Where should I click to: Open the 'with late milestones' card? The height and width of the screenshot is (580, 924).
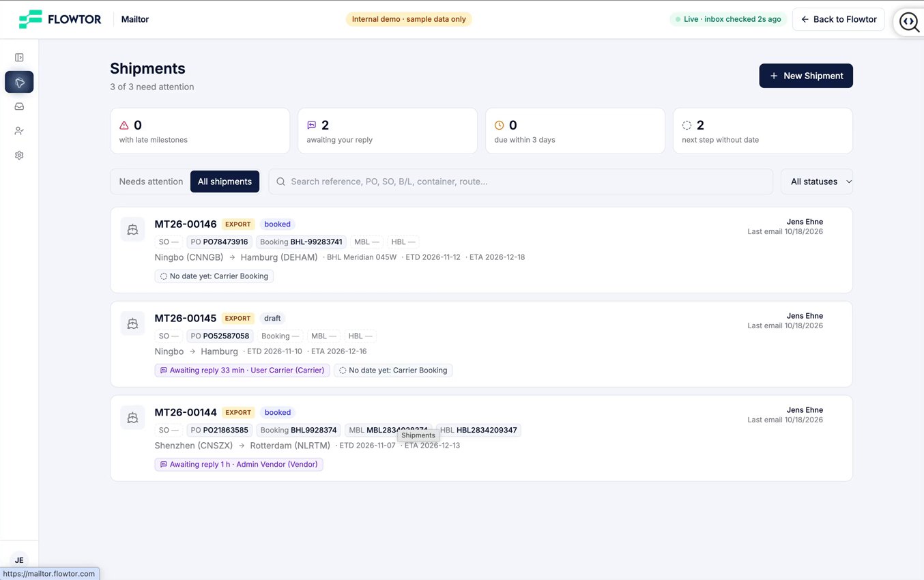click(x=200, y=131)
